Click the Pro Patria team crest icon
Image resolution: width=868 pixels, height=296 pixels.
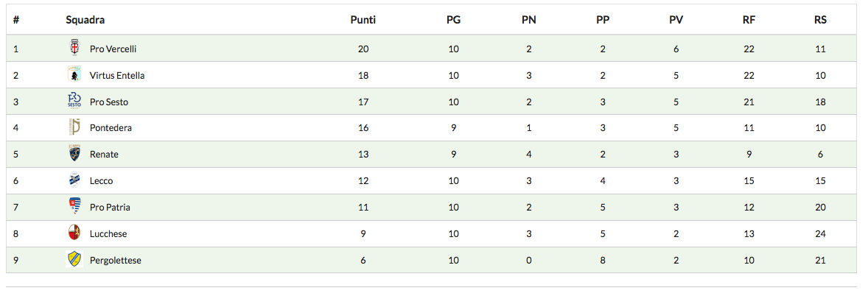click(x=74, y=207)
